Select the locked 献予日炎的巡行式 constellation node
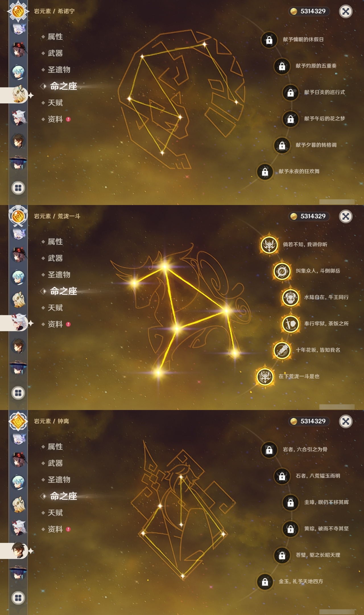This screenshot has height=615, width=364. tap(290, 92)
